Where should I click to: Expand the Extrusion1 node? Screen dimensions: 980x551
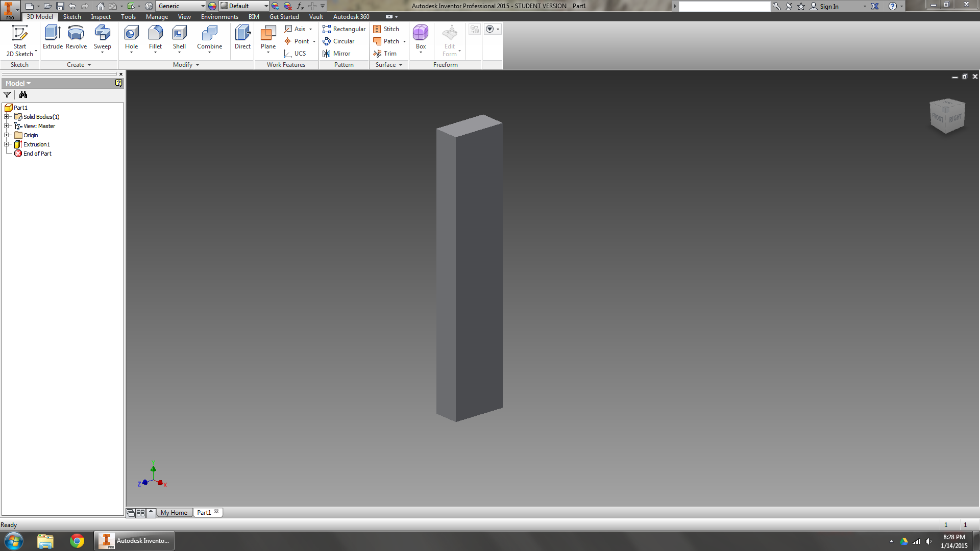tap(7, 144)
